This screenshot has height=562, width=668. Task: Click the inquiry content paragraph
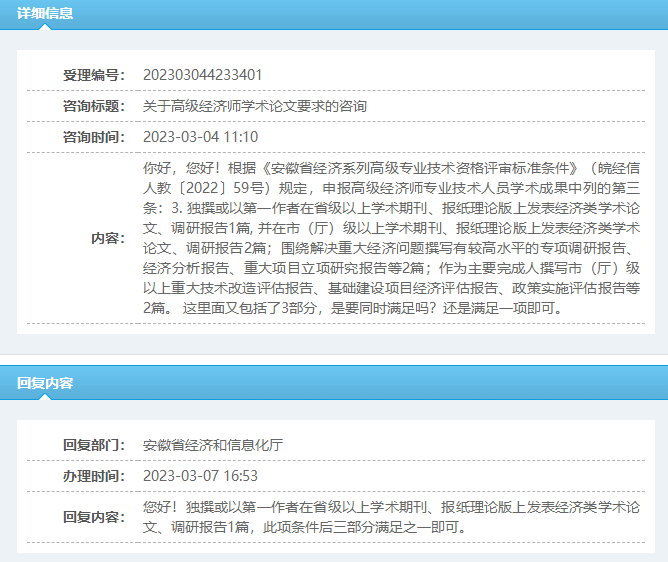392,238
